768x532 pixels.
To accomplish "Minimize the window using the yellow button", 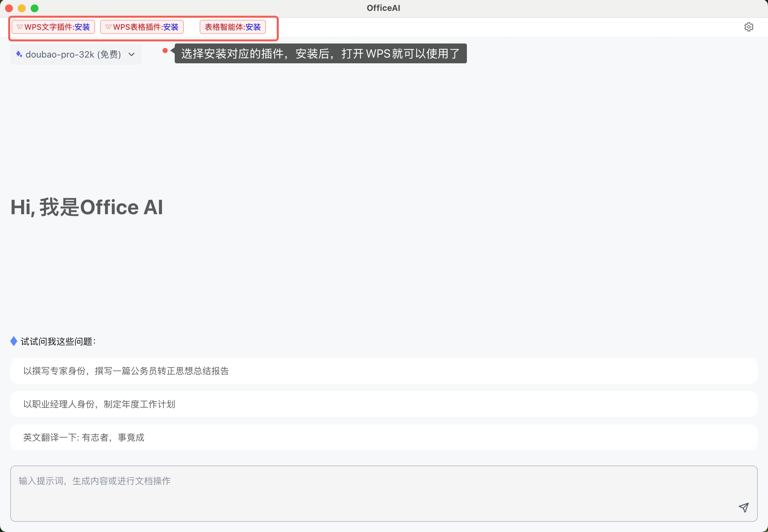I will click(x=22, y=8).
